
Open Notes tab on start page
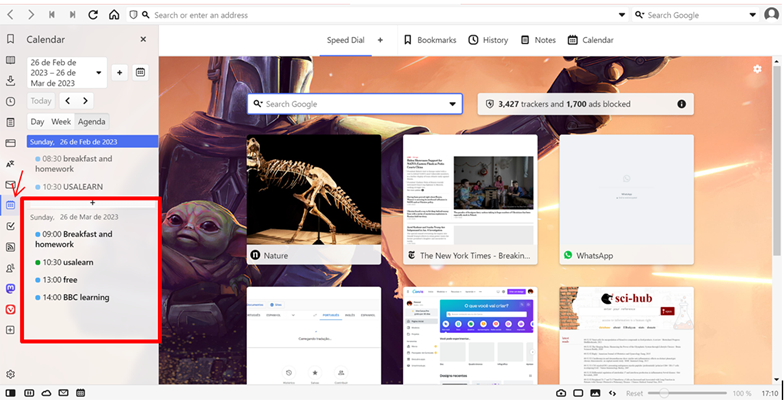[538, 40]
